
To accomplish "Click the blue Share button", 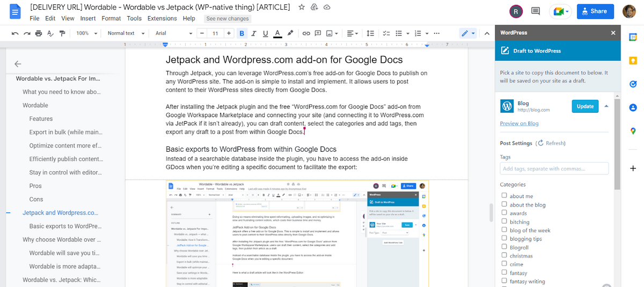I will coord(595,11).
